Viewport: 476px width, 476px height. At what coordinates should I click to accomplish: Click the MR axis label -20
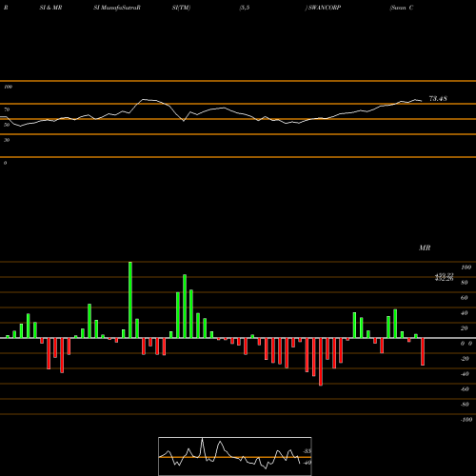tap(465, 359)
